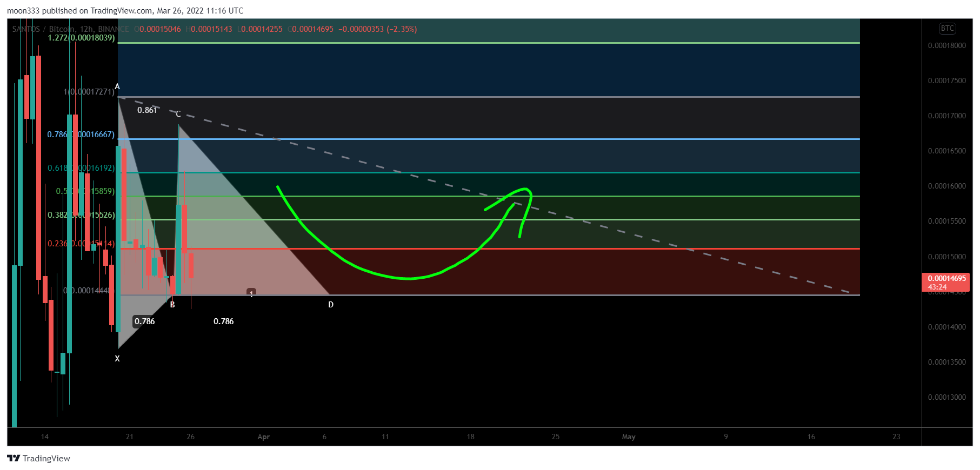
Task: Click point A of the XABCD pattern
Action: 117,86
